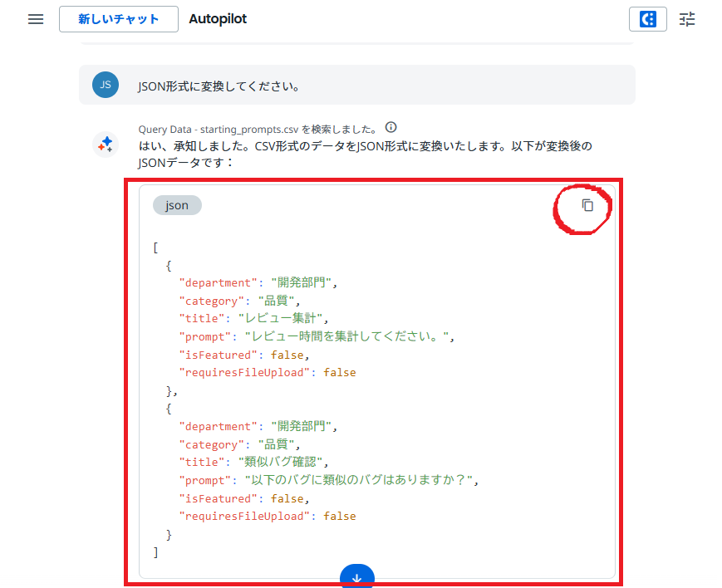Click the second "requiresFileUpload" key
This screenshot has height=588, width=722.
[x=244, y=517]
